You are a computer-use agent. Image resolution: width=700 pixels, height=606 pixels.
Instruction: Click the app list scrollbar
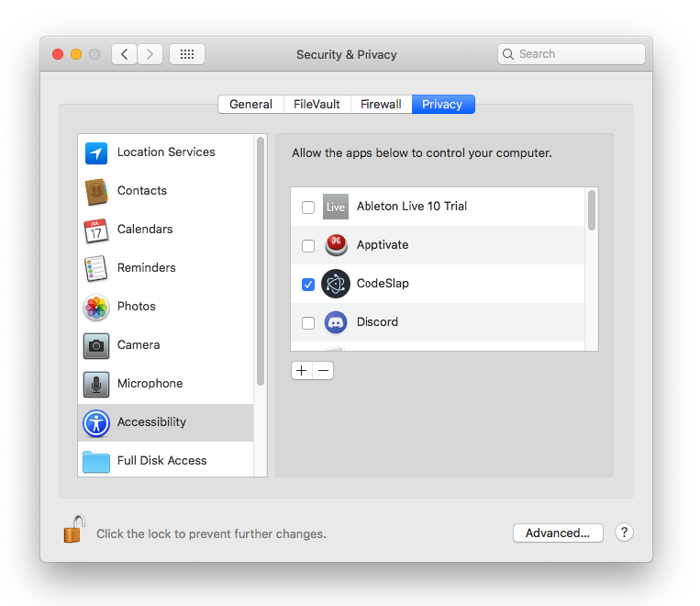tap(592, 210)
